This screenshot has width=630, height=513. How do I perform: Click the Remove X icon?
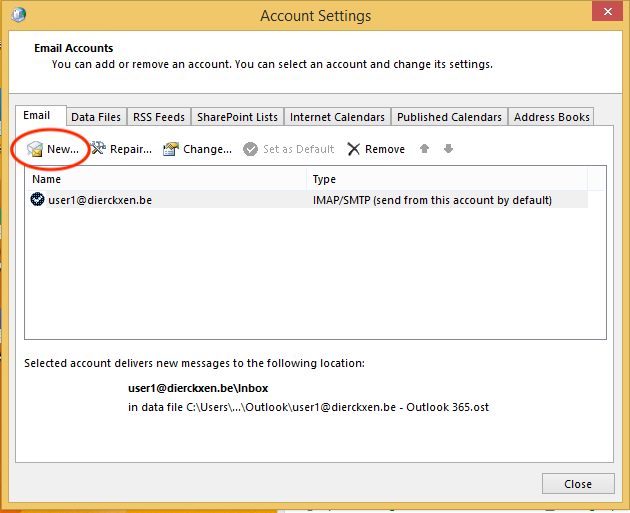click(x=354, y=149)
